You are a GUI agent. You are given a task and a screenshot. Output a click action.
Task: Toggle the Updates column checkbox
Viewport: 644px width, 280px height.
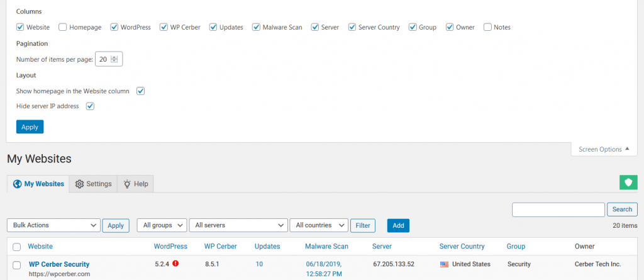[213, 27]
